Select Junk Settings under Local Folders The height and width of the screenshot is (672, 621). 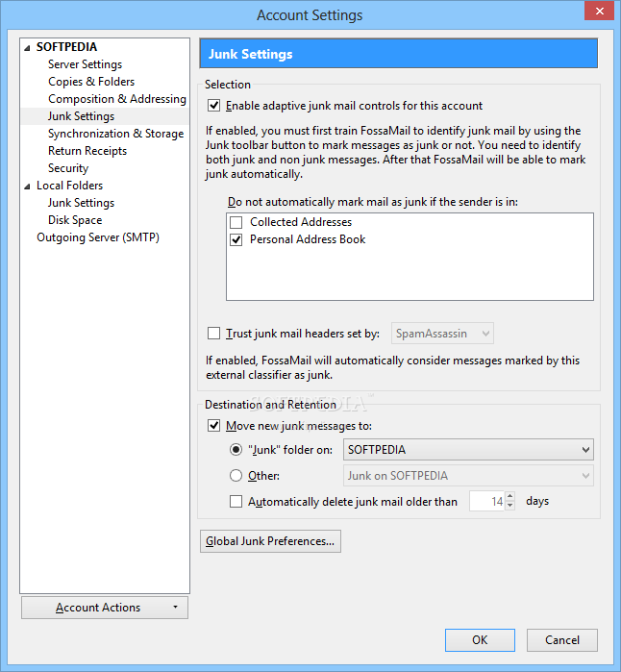(81, 203)
